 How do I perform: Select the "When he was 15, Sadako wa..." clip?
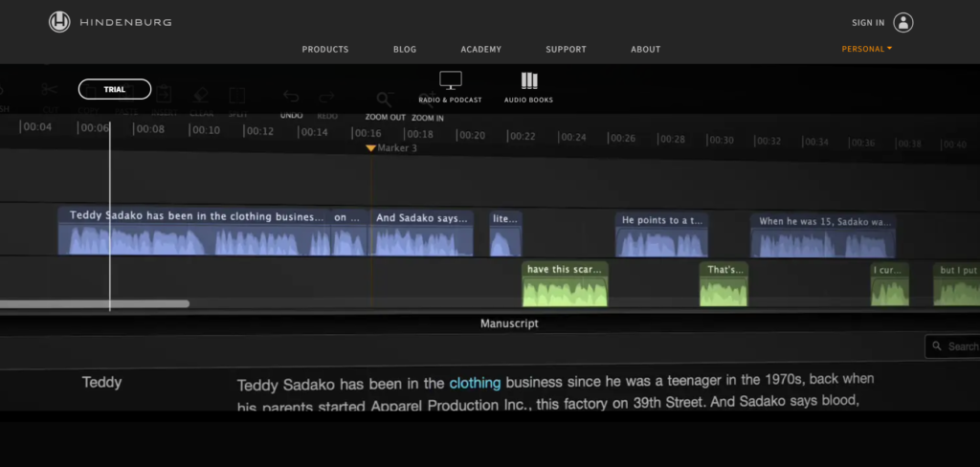[822, 235]
